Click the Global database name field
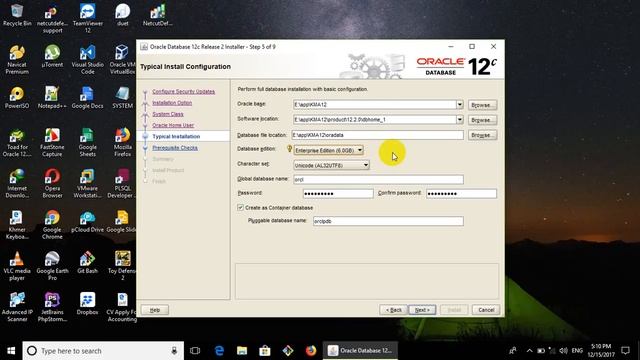The image size is (640, 360). click(378, 180)
